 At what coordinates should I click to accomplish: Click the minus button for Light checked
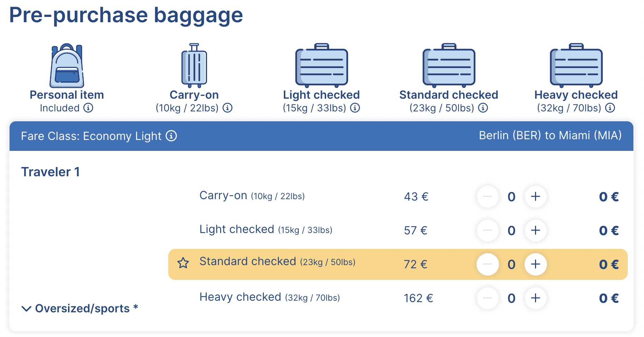coord(488,231)
